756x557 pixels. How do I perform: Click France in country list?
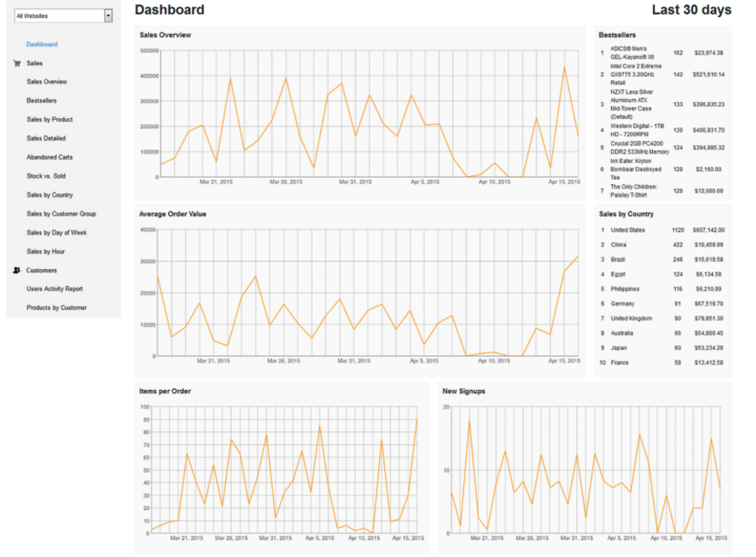click(x=620, y=362)
